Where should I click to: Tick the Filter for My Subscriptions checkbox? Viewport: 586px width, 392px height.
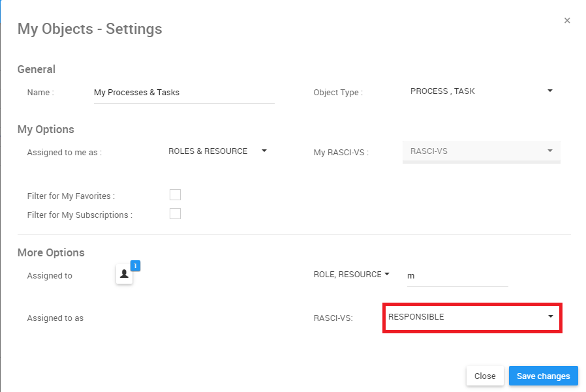(x=175, y=213)
